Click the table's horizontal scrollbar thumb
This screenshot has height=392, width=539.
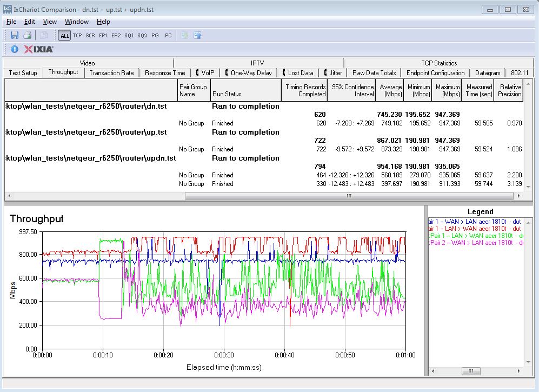point(349,196)
